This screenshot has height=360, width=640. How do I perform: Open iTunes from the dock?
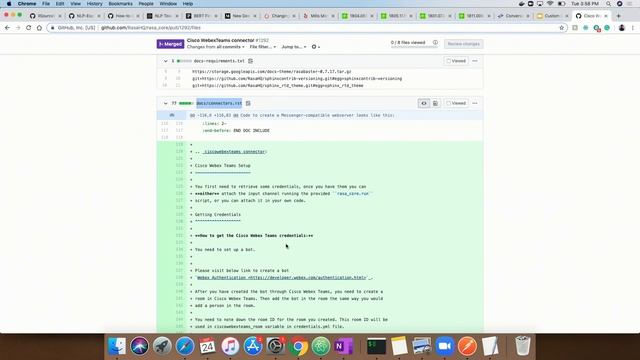(x=230, y=346)
